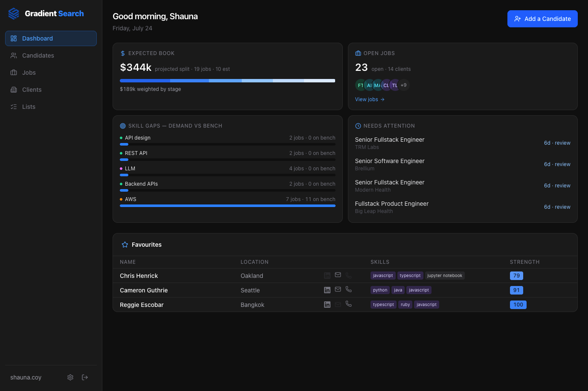Select the REST API skill row
Viewport: 588px width, 391px height.
pos(228,156)
